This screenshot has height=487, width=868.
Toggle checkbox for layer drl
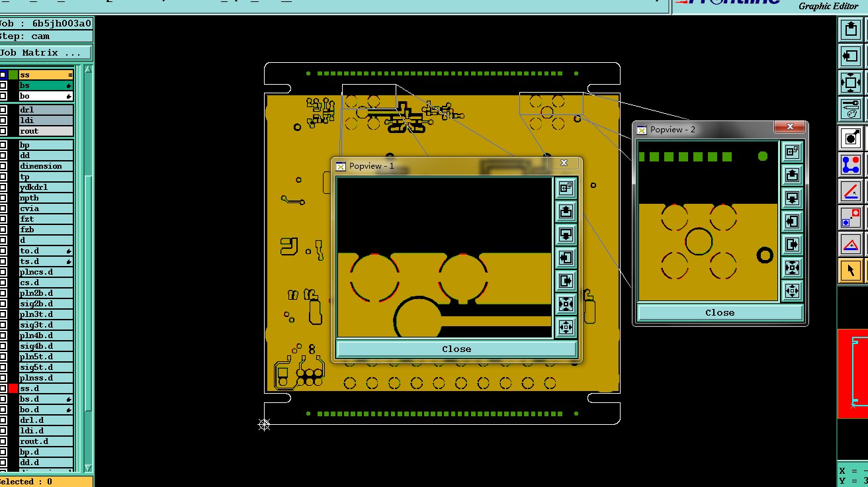pos(3,110)
